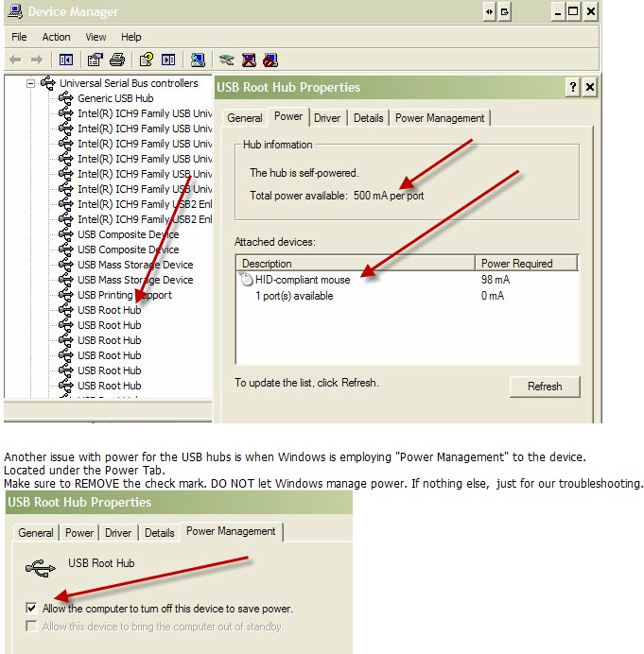Click the 98 mA power value
The height and width of the screenshot is (654, 644).
point(495,280)
